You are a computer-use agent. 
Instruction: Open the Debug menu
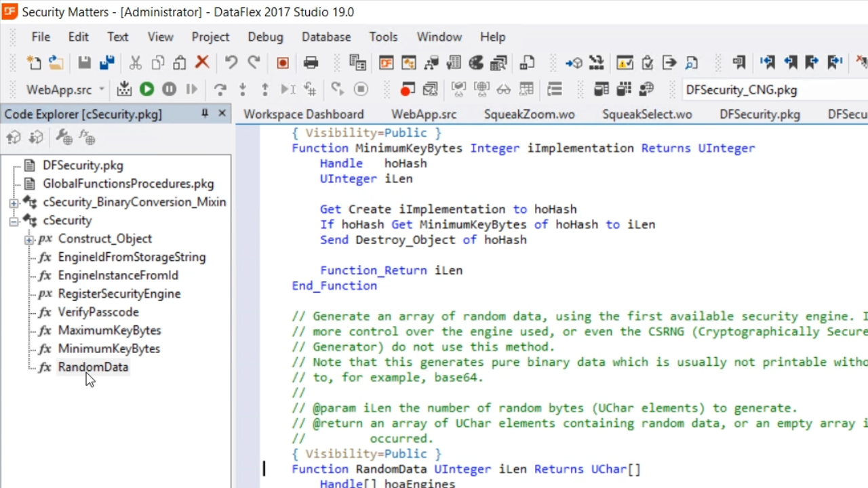(x=265, y=37)
